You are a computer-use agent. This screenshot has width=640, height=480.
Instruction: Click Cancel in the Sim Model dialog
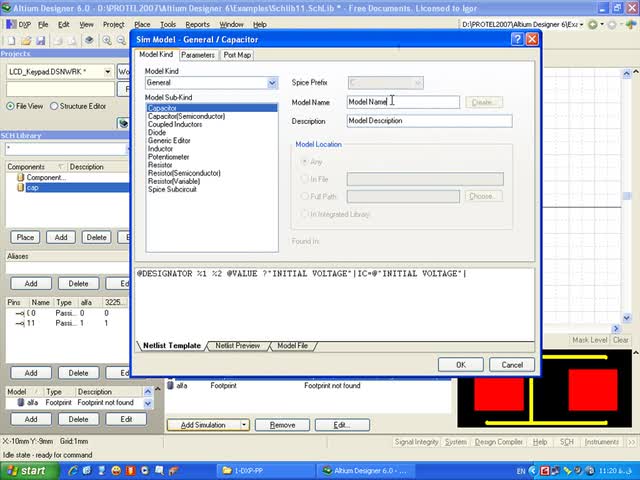[x=512, y=364]
